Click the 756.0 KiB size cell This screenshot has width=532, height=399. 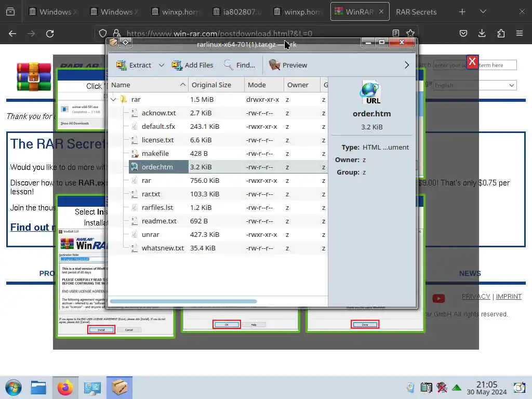pos(205,180)
